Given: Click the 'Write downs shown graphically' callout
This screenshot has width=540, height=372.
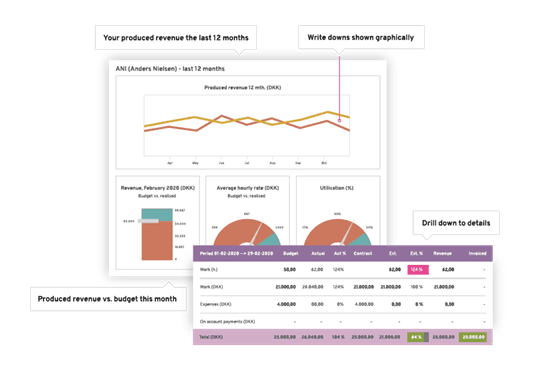Looking at the screenshot, I should coord(361,37).
